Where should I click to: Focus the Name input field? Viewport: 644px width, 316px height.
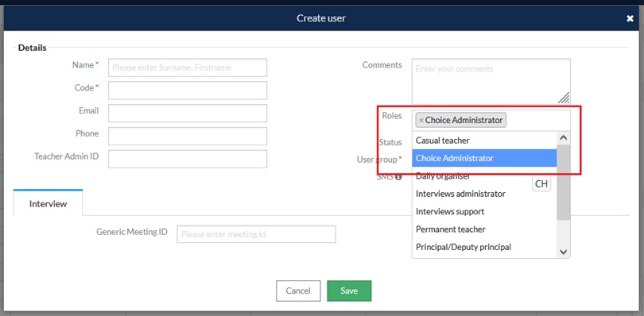coord(188,67)
